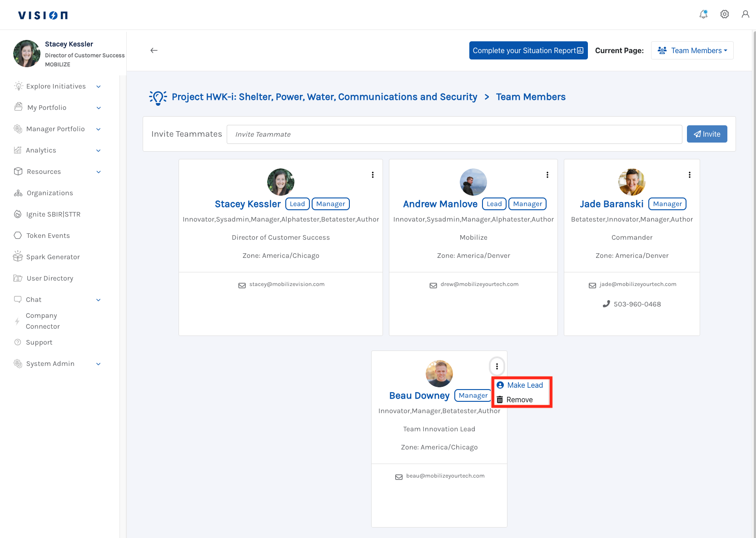Screen dimensions: 756x538
Task: Open the three-dot menu on Jade Baranski's card
Action: tap(689, 175)
